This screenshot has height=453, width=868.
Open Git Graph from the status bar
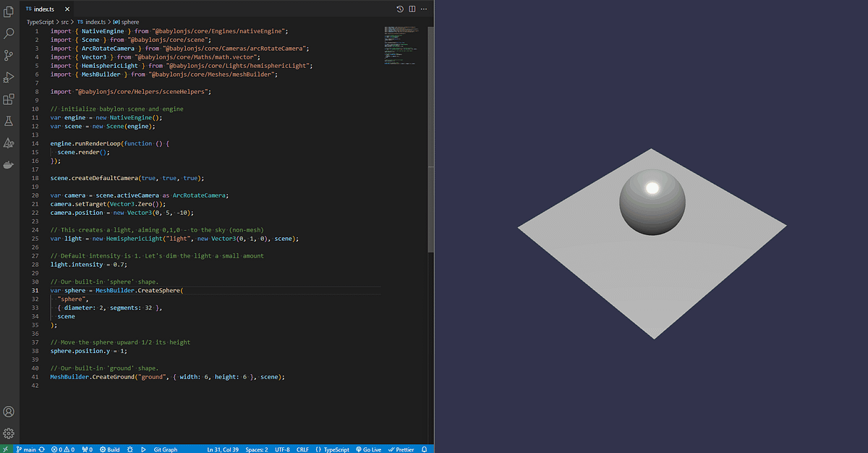[x=166, y=449]
